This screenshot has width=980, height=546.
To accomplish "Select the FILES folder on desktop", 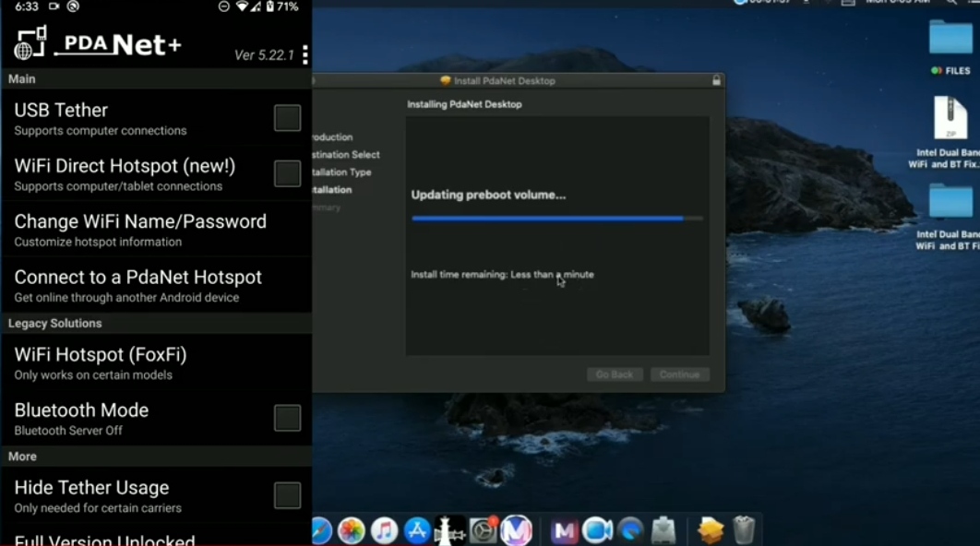I will click(x=950, y=45).
